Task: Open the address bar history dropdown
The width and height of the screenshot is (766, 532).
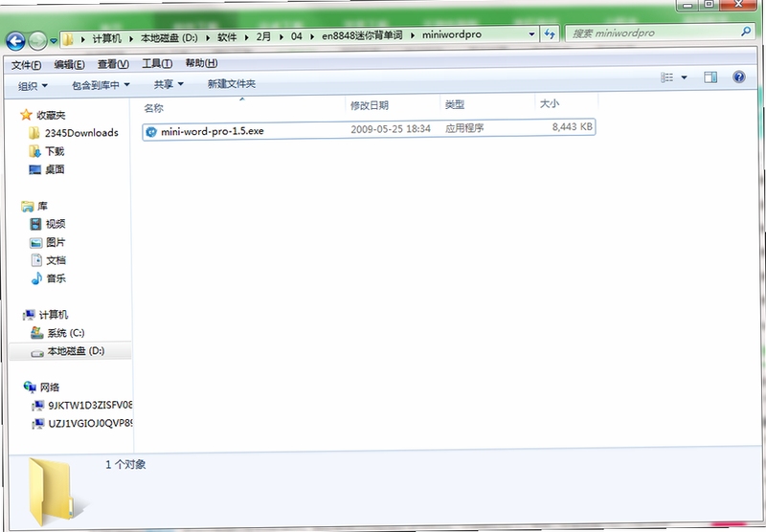Action: click(531, 34)
